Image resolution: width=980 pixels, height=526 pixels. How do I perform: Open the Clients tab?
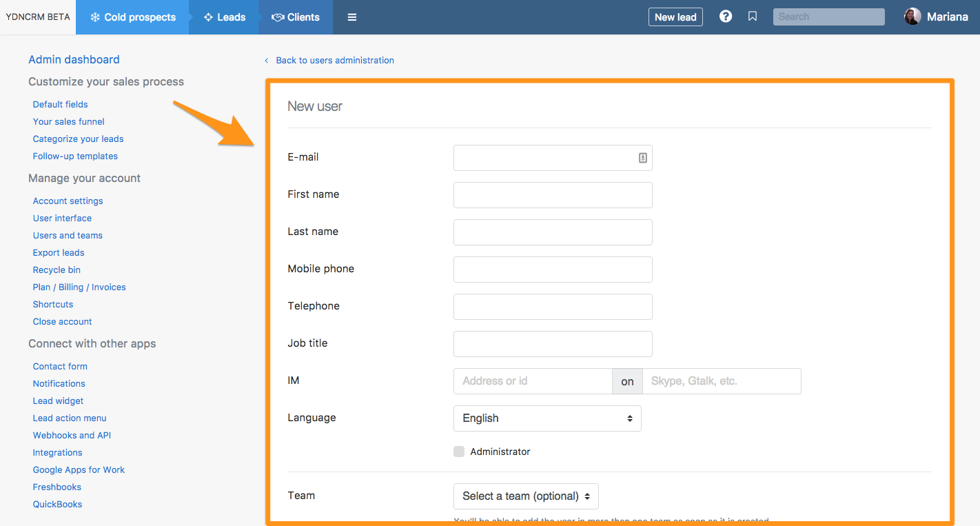[x=296, y=17]
